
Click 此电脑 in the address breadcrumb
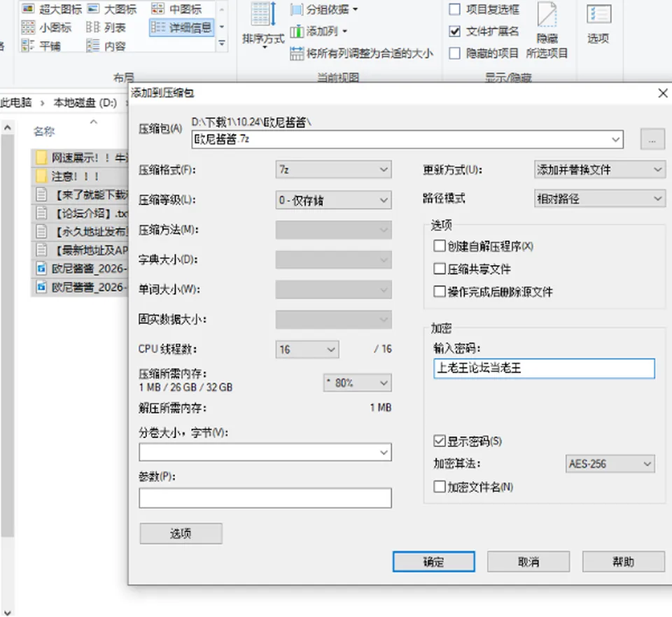(16, 103)
